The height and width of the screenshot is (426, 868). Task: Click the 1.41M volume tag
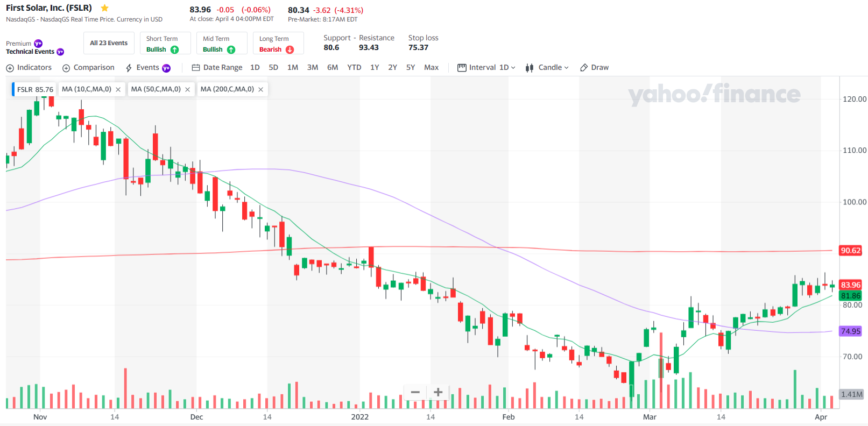pyautogui.click(x=852, y=394)
